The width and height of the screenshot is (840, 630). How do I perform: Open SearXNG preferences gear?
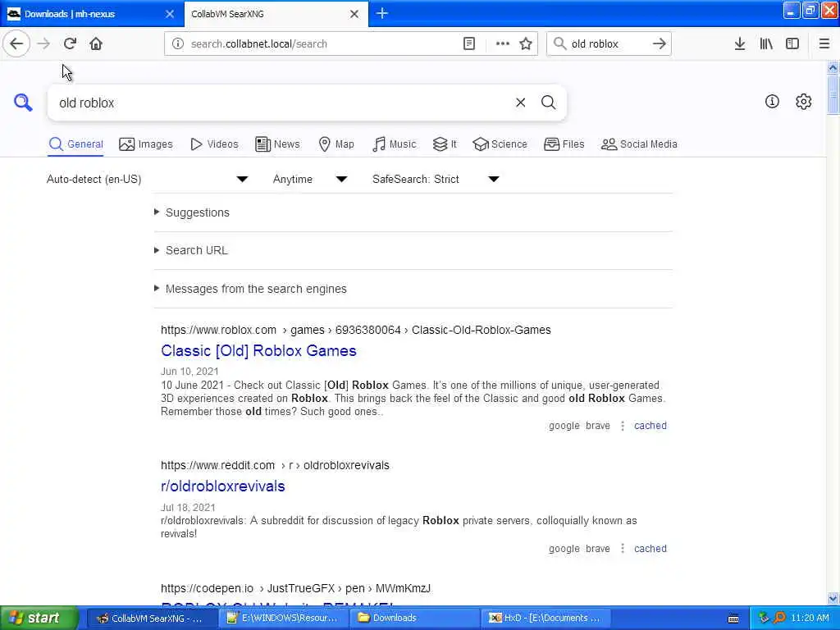pyautogui.click(x=804, y=101)
